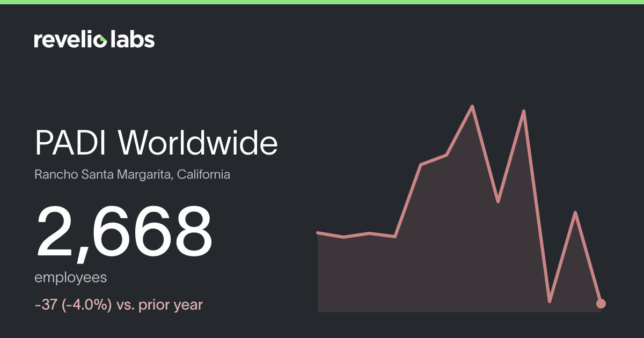This screenshot has height=338, width=644.
Task: Click the employees label
Action: 71,278
